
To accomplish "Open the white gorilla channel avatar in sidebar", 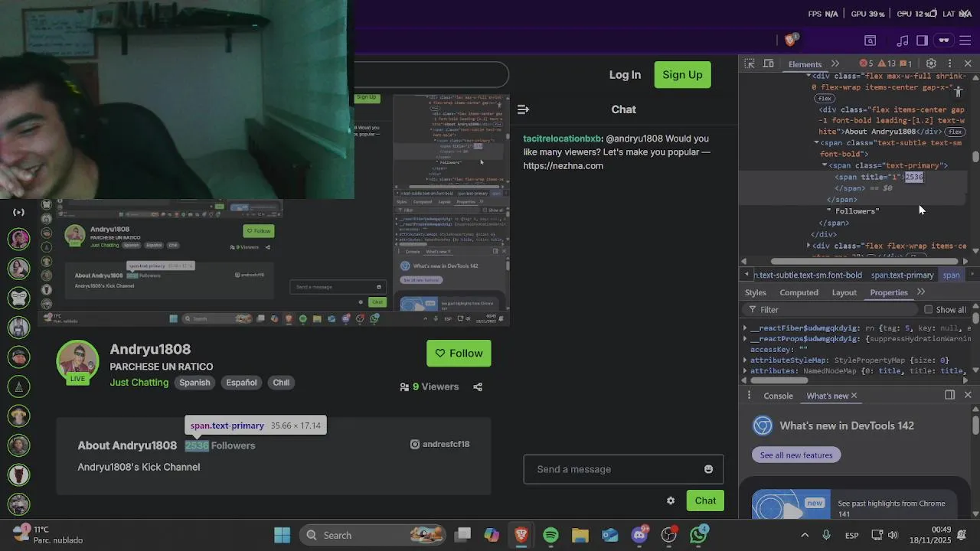I will 19,297.
